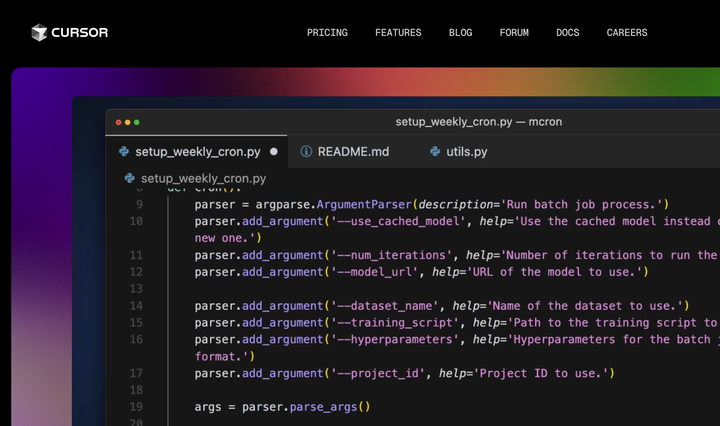This screenshot has height=426, width=720.
Task: Open the Pricing page
Action: [x=327, y=33]
